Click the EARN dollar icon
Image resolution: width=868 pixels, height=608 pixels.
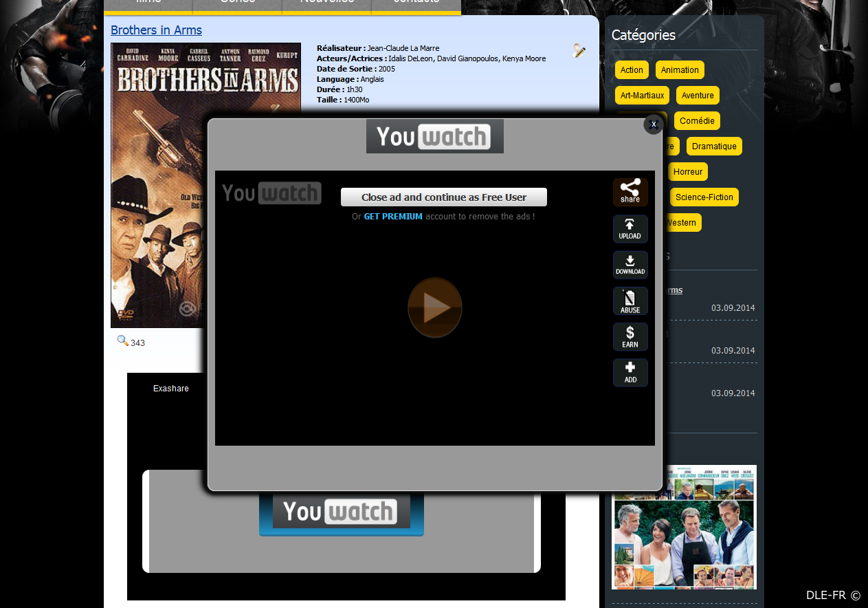click(630, 337)
